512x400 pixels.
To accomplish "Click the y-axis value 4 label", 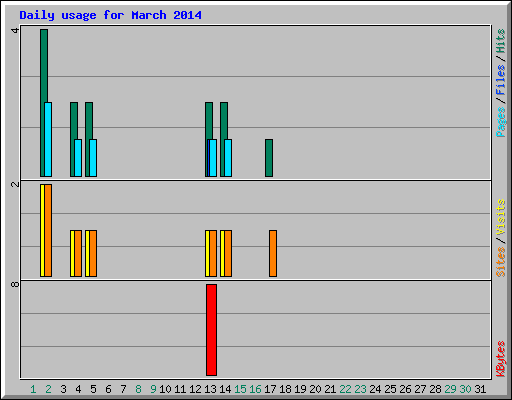I will [15, 30].
